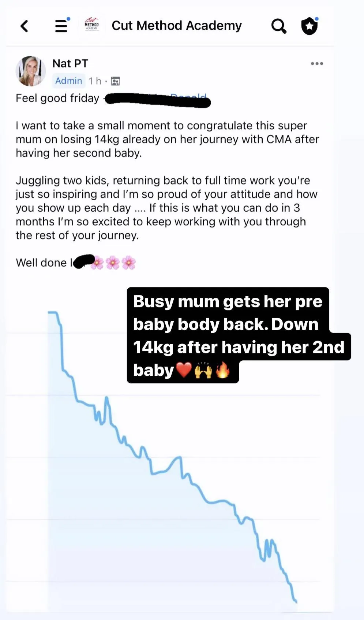
Task: Tap the starting peak of the weight line
Action: pos(53,312)
